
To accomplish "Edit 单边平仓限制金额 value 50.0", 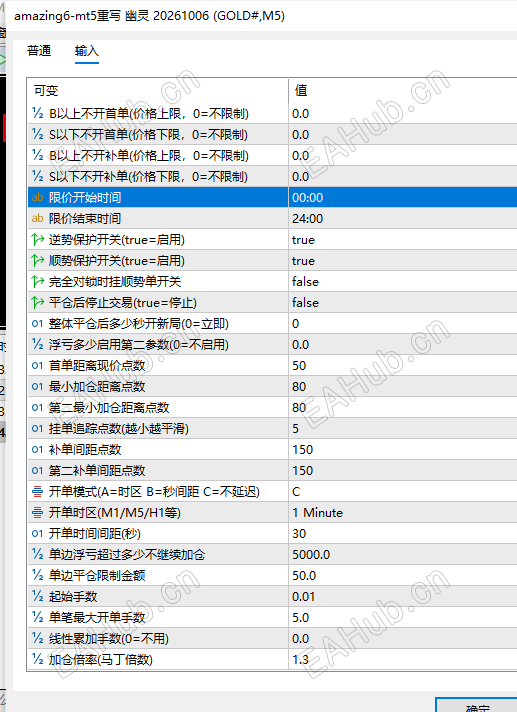I will click(x=403, y=575).
